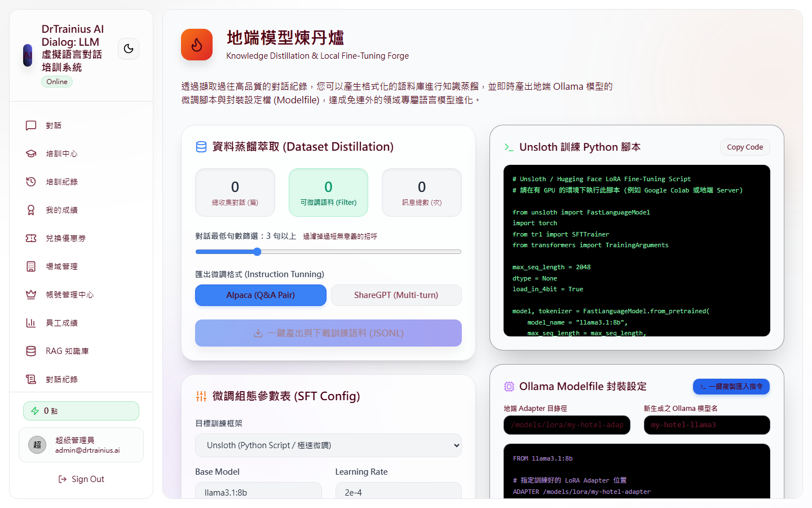Image resolution: width=812 pixels, height=508 pixels.
Task: Click the flame icon in the page header
Action: point(197,44)
